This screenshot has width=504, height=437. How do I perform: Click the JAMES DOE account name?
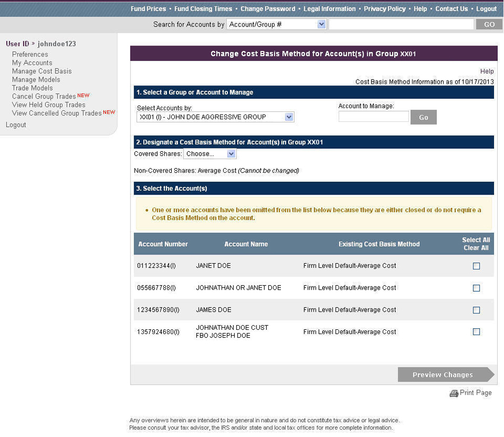214,310
